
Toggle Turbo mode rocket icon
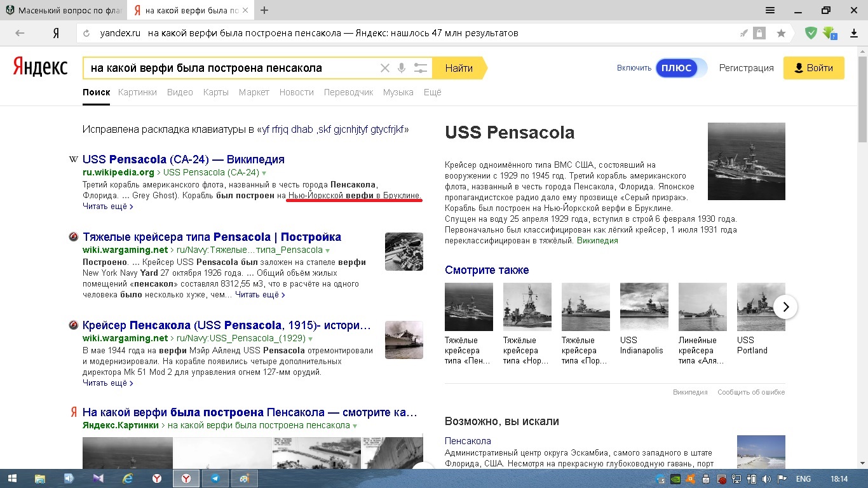(743, 33)
